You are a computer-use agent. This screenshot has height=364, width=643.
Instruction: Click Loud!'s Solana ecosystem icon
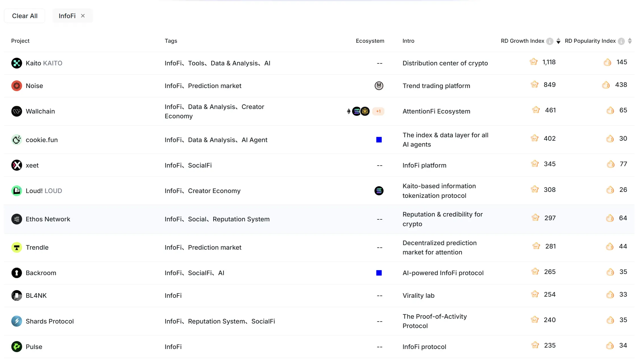(x=379, y=191)
